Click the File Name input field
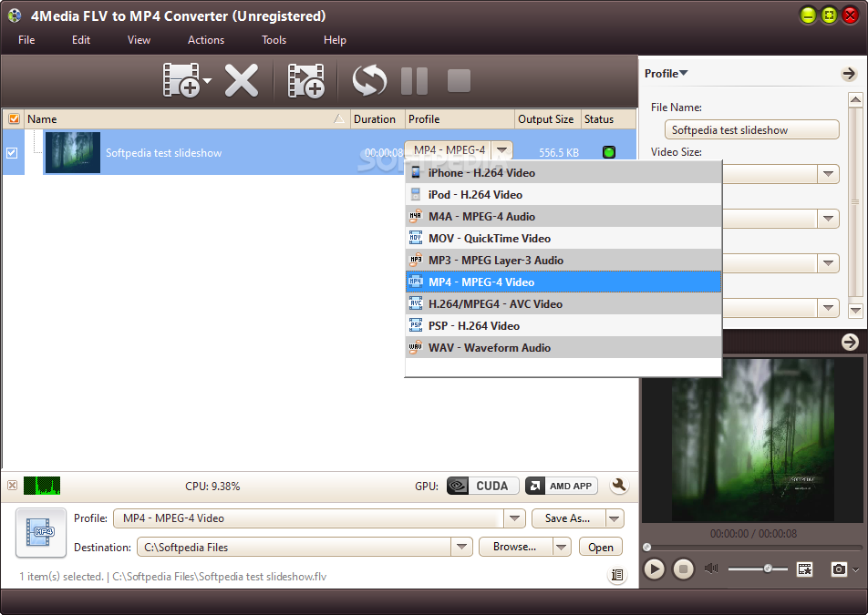 click(751, 130)
